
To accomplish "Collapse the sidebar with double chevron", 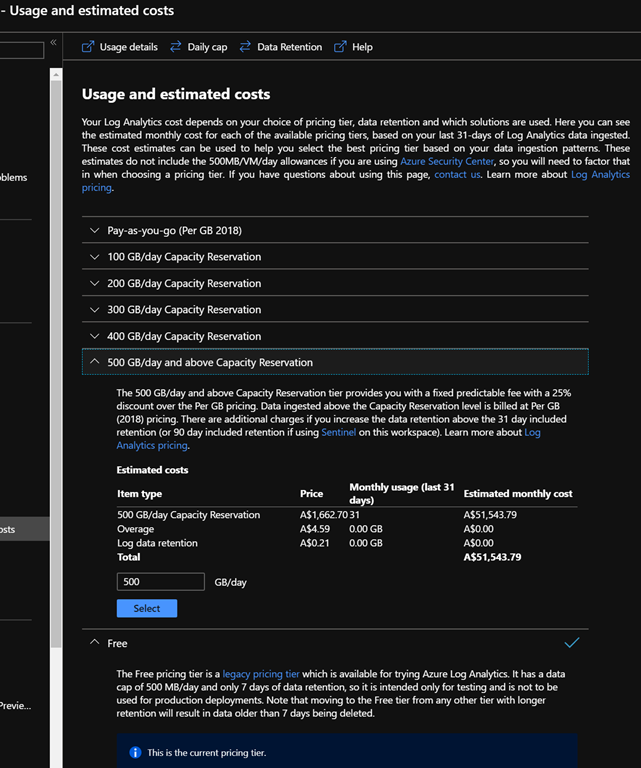I will (x=53, y=43).
